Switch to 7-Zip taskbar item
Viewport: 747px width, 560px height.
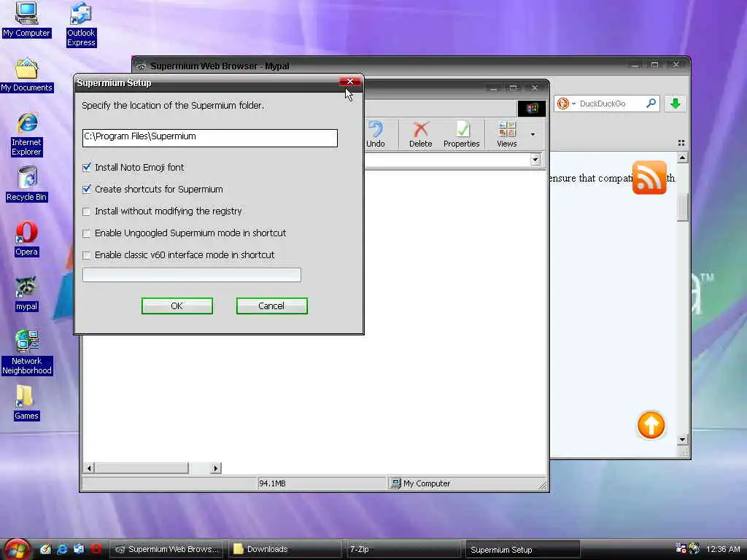coord(403,549)
